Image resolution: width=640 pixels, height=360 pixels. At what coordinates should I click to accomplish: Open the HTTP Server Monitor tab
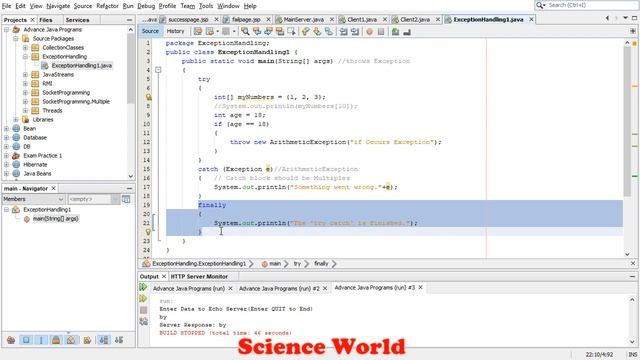(x=199, y=276)
